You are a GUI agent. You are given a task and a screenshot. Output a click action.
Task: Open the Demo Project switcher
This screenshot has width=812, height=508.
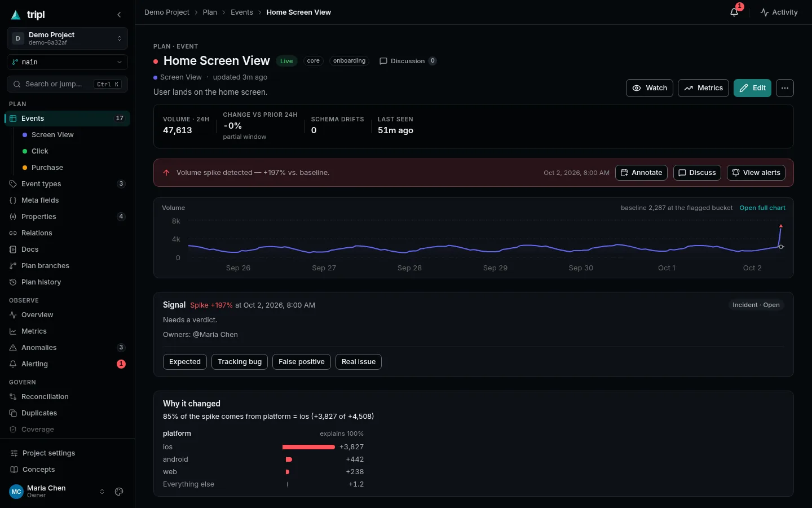pos(67,38)
